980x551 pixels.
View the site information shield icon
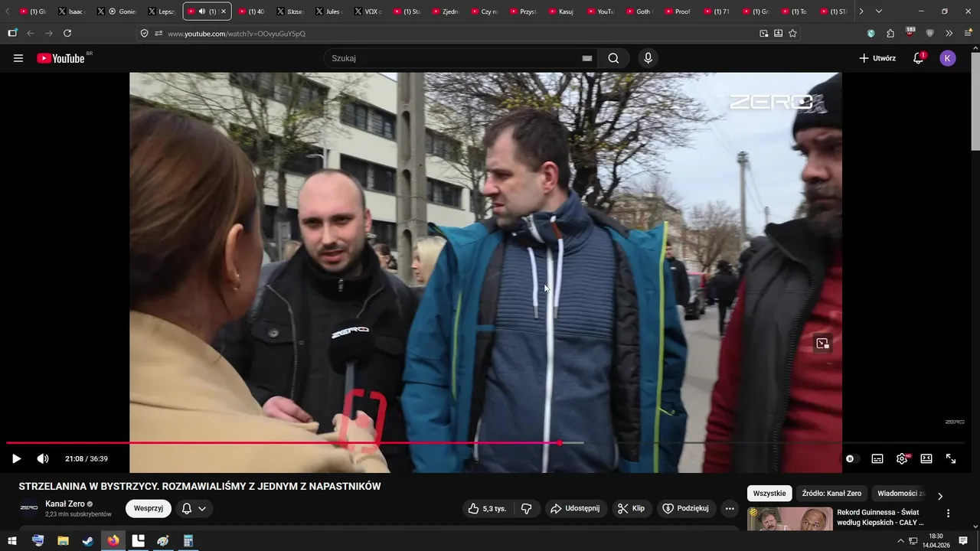click(144, 34)
